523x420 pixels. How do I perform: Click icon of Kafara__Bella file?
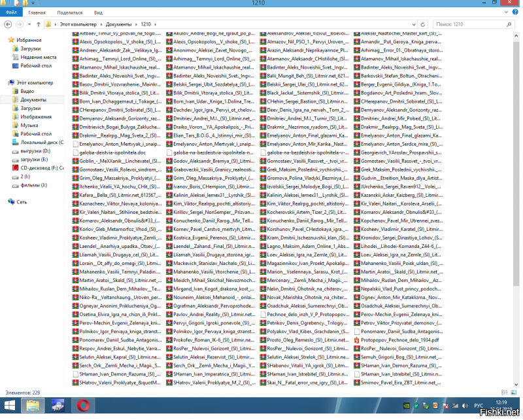(x=75, y=195)
